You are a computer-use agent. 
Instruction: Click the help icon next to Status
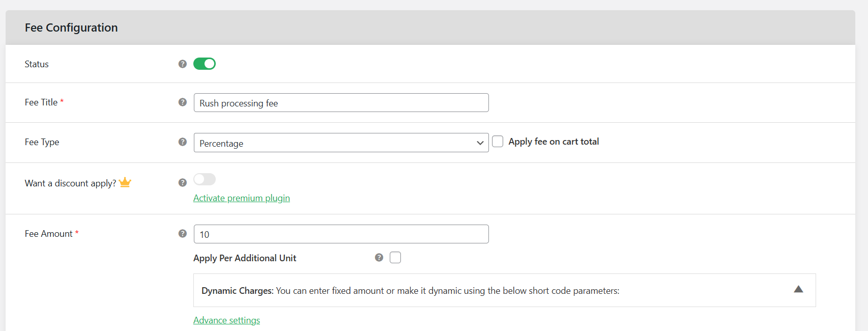(183, 64)
